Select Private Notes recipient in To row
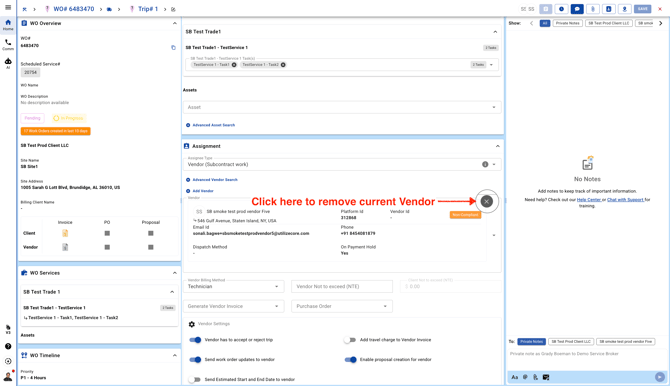This screenshot has width=670, height=386. pos(532,342)
